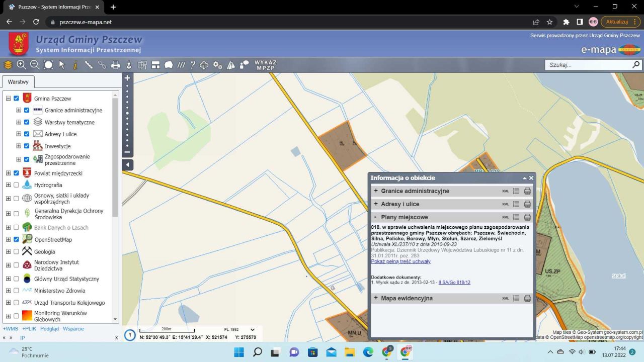Activate the object info 'i' tool
The width and height of the screenshot is (644, 362).
[x=75, y=65]
